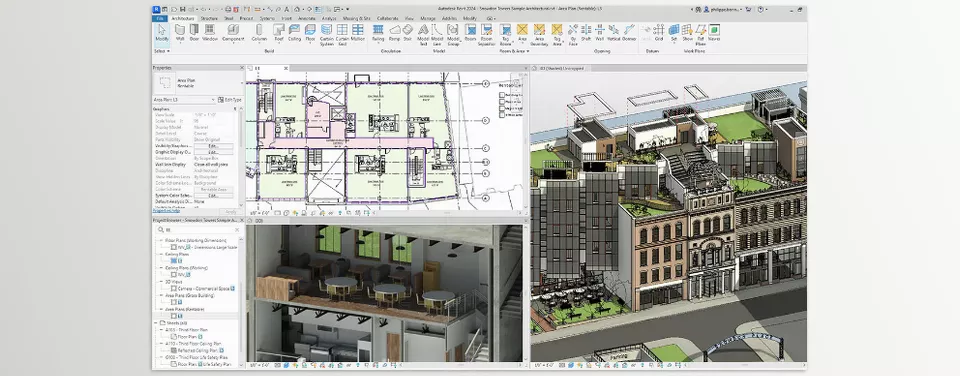Screen dimensions: 960x376
Task: Select the Ramp tool
Action: pyautogui.click(x=395, y=33)
